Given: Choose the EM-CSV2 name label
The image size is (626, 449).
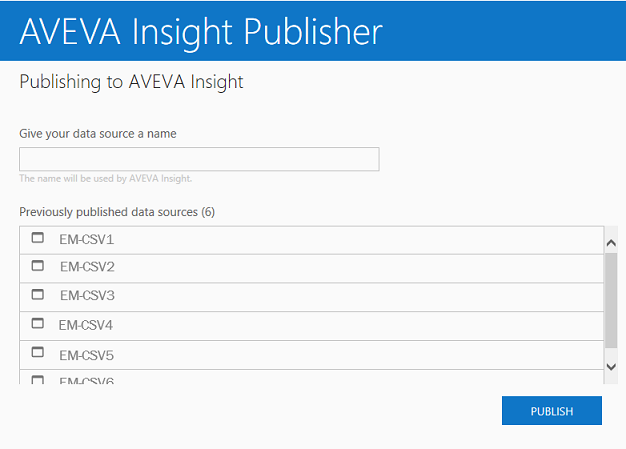Looking at the screenshot, I should [87, 267].
